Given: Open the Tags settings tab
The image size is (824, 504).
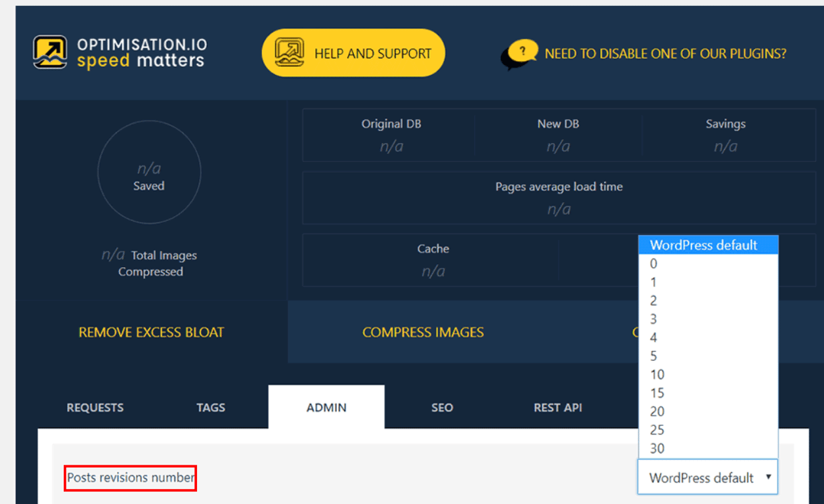Looking at the screenshot, I should pyautogui.click(x=210, y=407).
